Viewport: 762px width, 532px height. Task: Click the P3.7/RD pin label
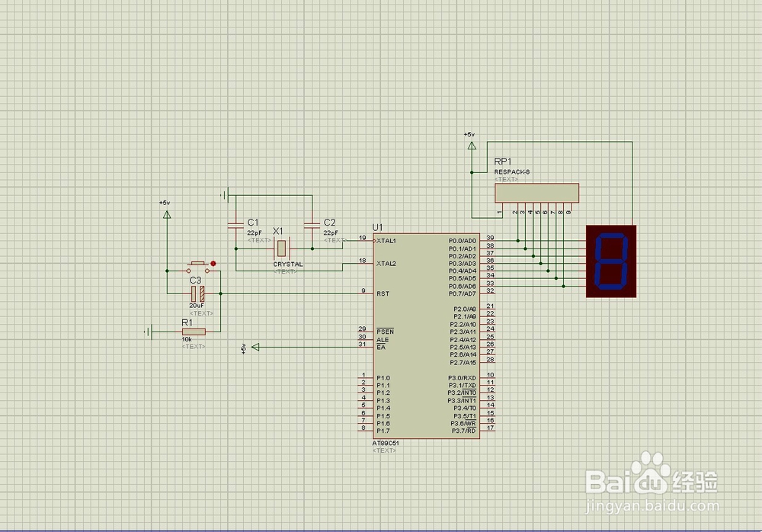(x=464, y=431)
